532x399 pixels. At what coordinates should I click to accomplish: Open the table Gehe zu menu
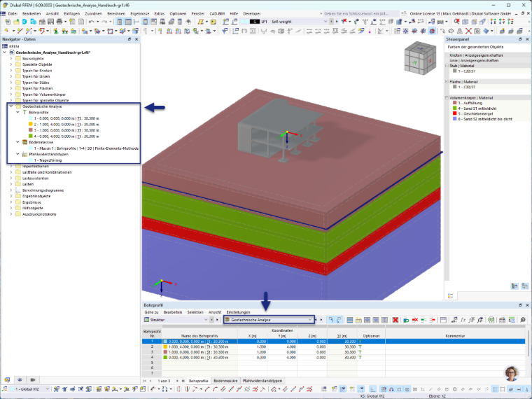click(x=151, y=312)
